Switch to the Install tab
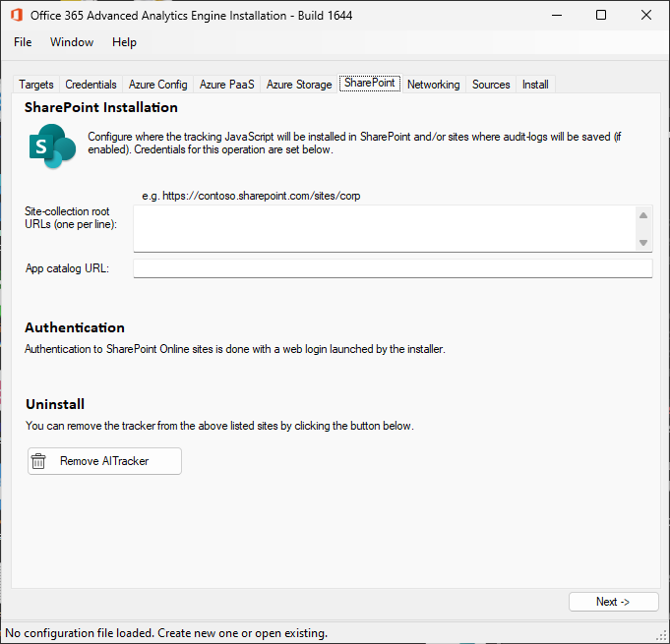670x644 pixels. [x=535, y=85]
